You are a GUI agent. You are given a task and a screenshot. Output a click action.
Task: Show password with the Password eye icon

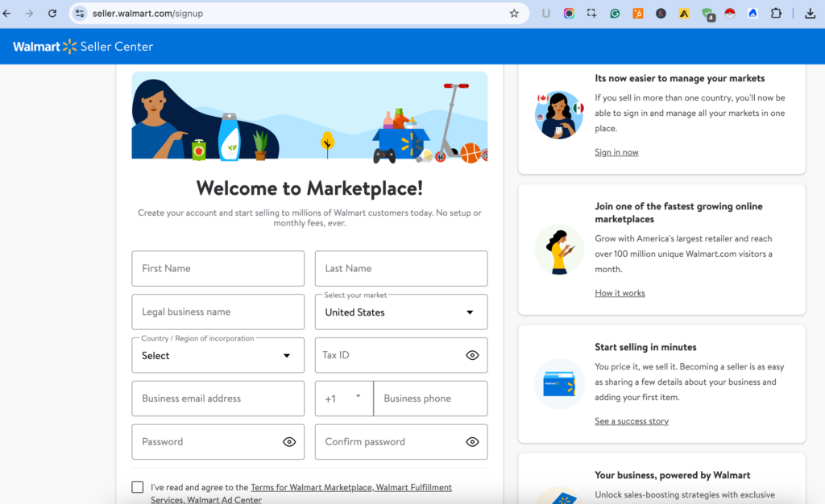click(289, 442)
